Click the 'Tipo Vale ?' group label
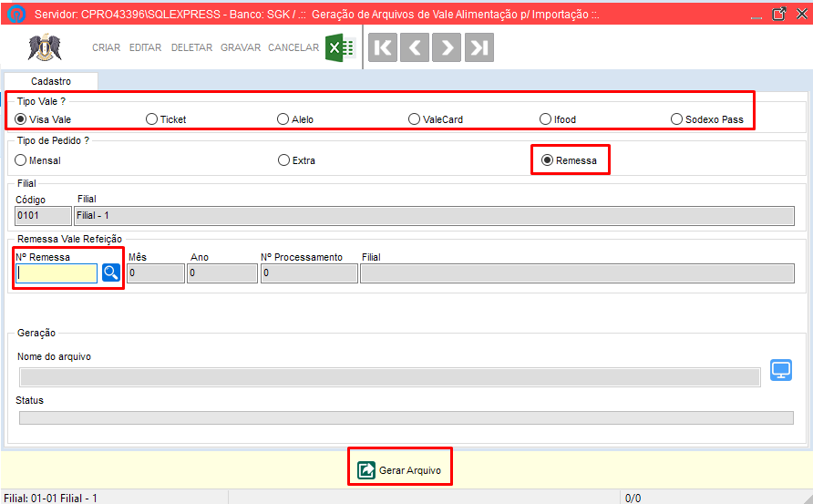The height and width of the screenshot is (504, 813). pos(42,102)
